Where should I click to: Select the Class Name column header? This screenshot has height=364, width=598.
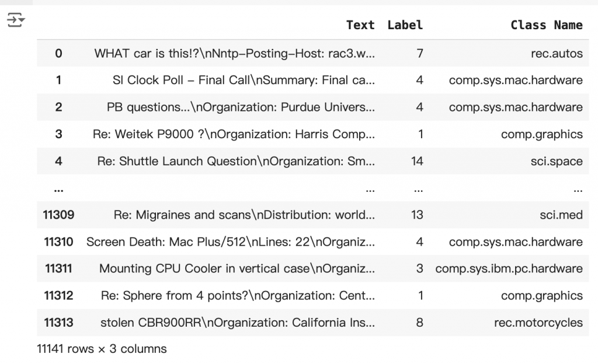(546, 25)
